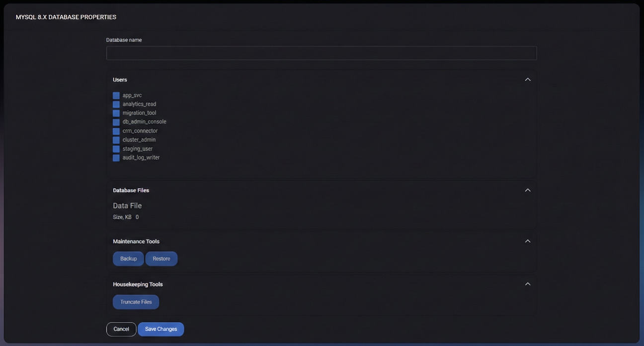Screen dimensions: 644x346
Task: Collapse the Database Files section chevron
Action: pyautogui.click(x=528, y=190)
